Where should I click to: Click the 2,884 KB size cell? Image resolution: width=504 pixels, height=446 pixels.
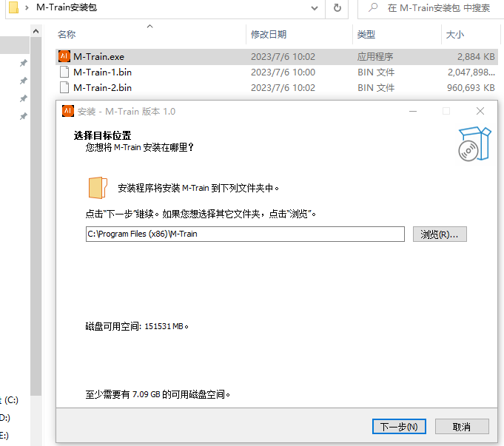click(476, 57)
